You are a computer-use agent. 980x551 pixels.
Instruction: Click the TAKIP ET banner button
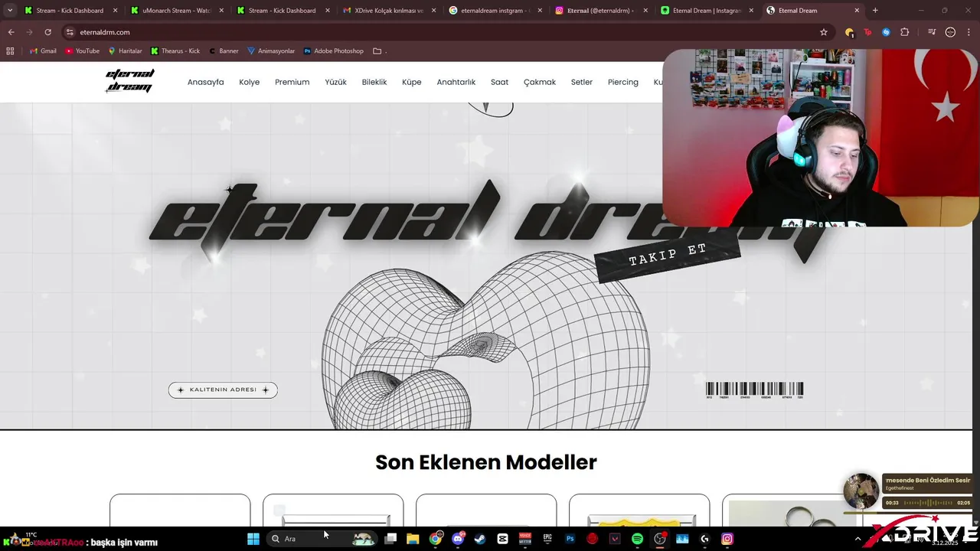click(668, 255)
